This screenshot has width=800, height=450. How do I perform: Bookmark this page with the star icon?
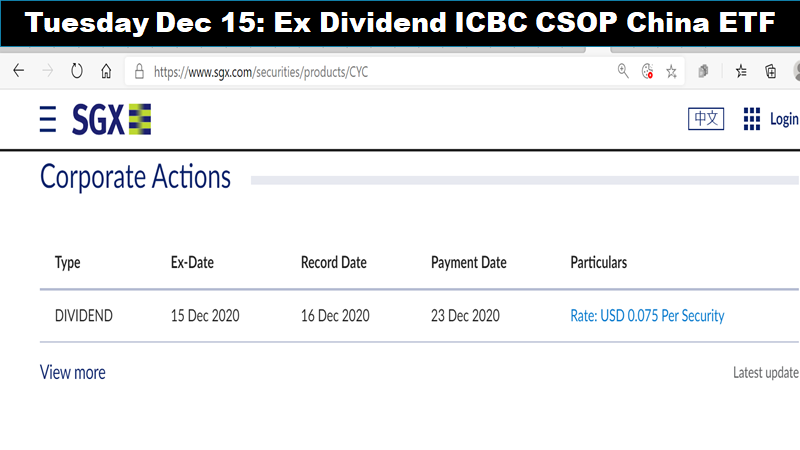671,71
